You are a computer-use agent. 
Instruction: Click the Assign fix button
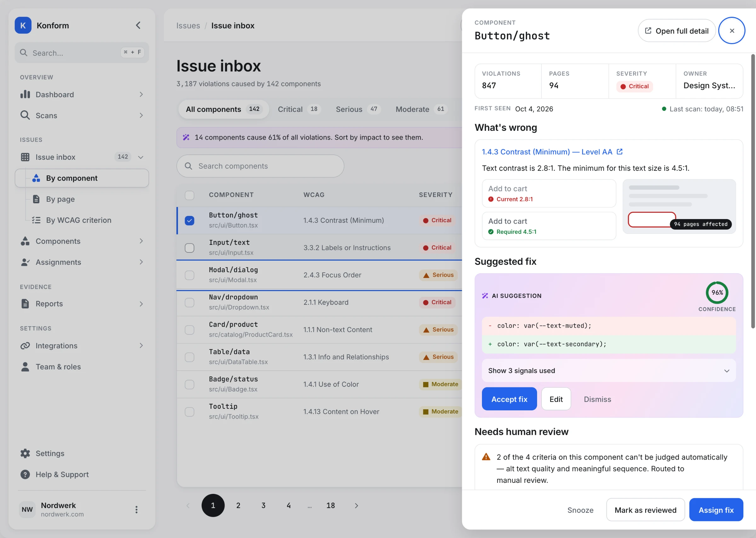716,510
